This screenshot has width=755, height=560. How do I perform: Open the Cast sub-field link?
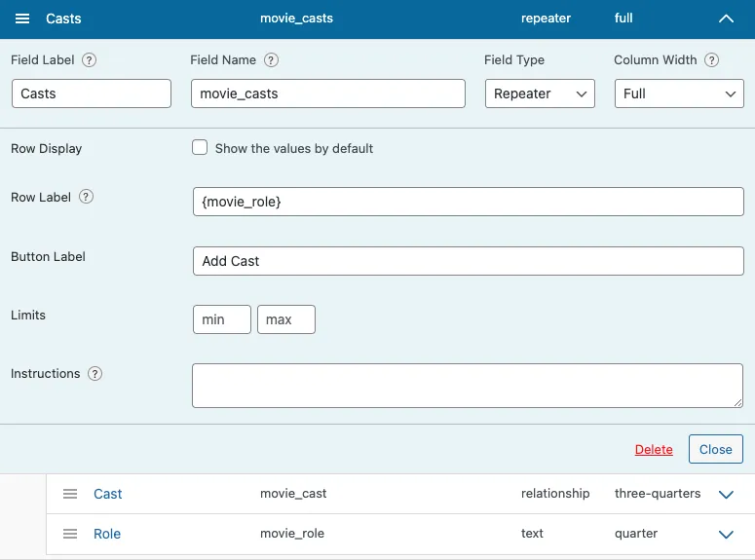[108, 494]
